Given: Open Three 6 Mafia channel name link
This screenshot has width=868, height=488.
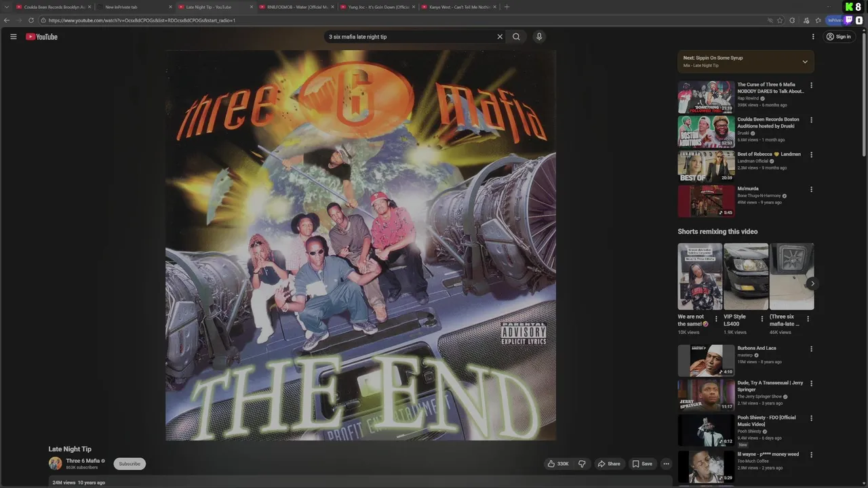Looking at the screenshot, I should pyautogui.click(x=83, y=461).
